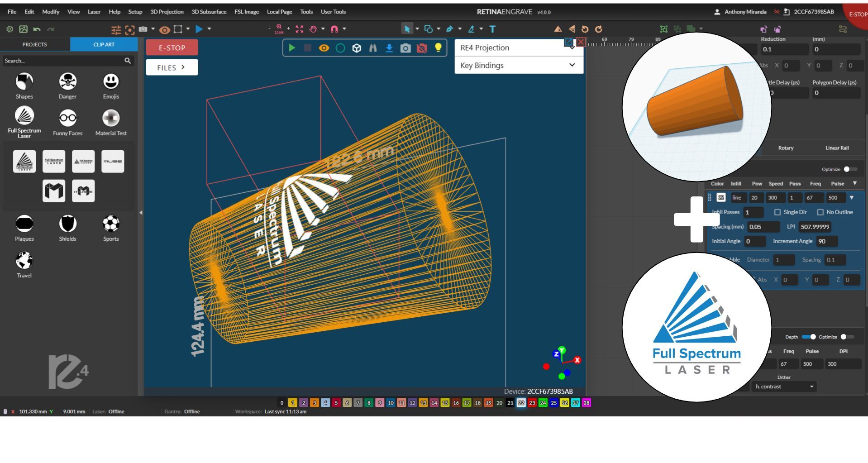Check the No Outline option
The width and height of the screenshot is (868, 463).
821,212
